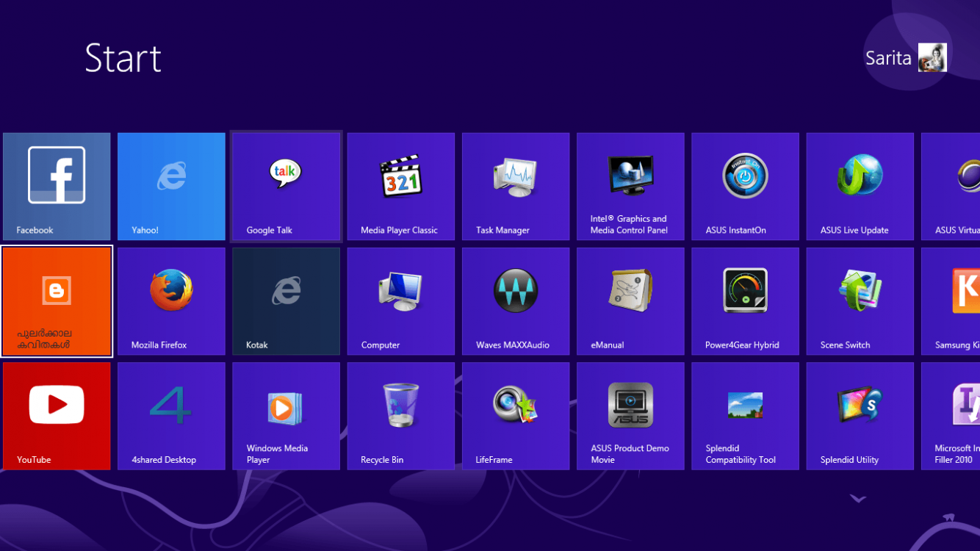Launch Waves MAXXAudio
Screen dimensions: 980x551
516,301
